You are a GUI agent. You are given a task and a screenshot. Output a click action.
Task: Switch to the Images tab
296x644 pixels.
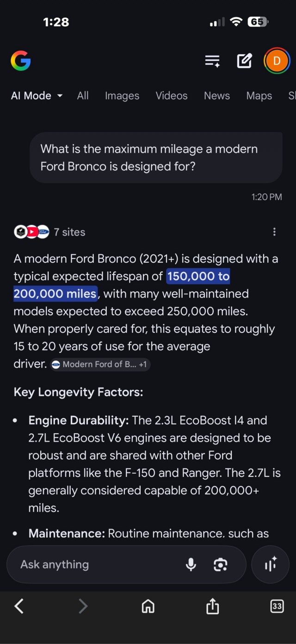point(122,96)
